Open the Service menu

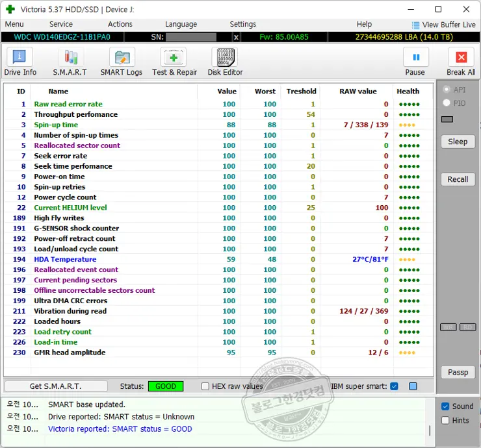[61, 24]
